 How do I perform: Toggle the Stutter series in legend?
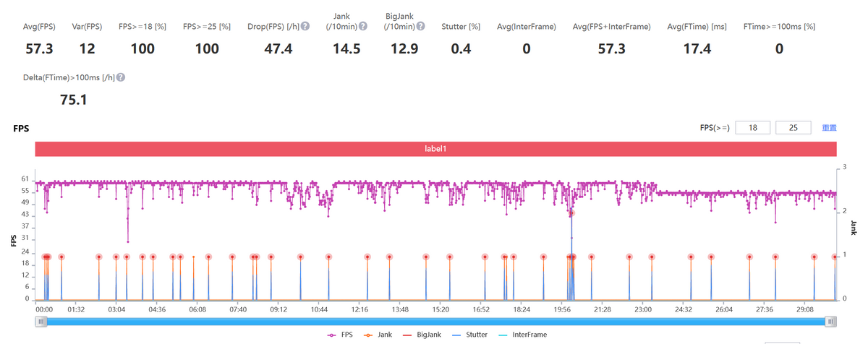pyautogui.click(x=468, y=335)
